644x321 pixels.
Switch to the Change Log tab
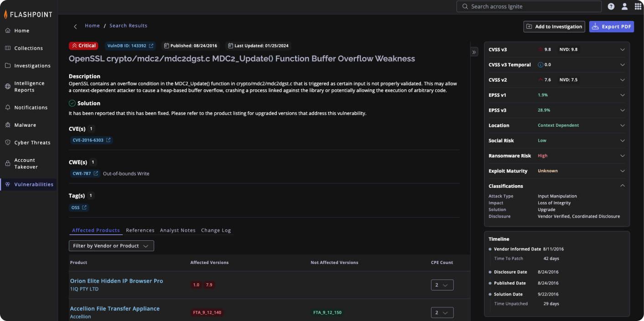(x=216, y=230)
